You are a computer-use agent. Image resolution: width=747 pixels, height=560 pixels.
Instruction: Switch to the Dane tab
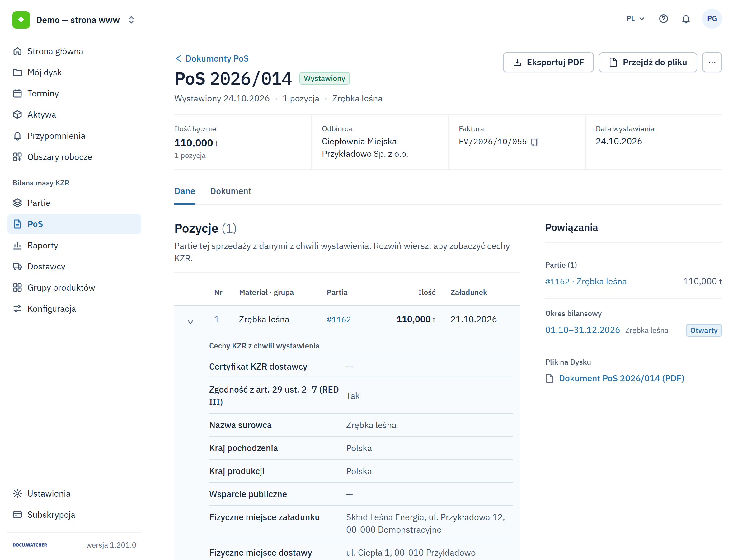click(185, 191)
